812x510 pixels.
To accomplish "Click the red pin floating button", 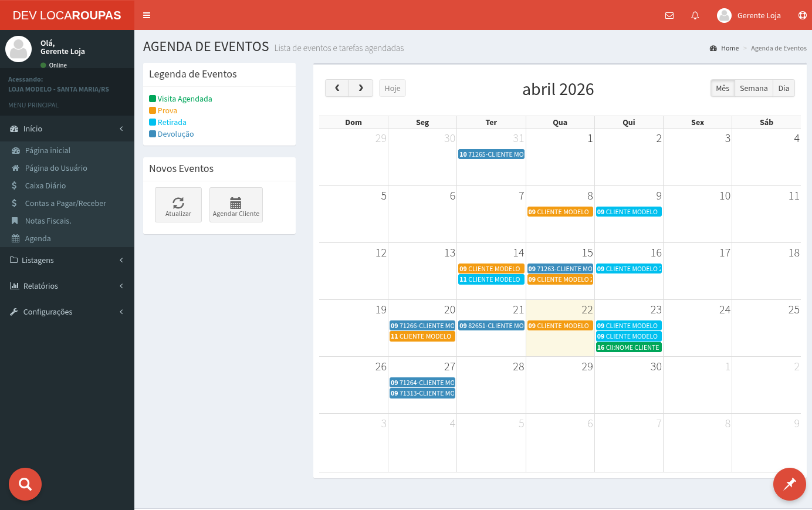I will click(x=790, y=484).
